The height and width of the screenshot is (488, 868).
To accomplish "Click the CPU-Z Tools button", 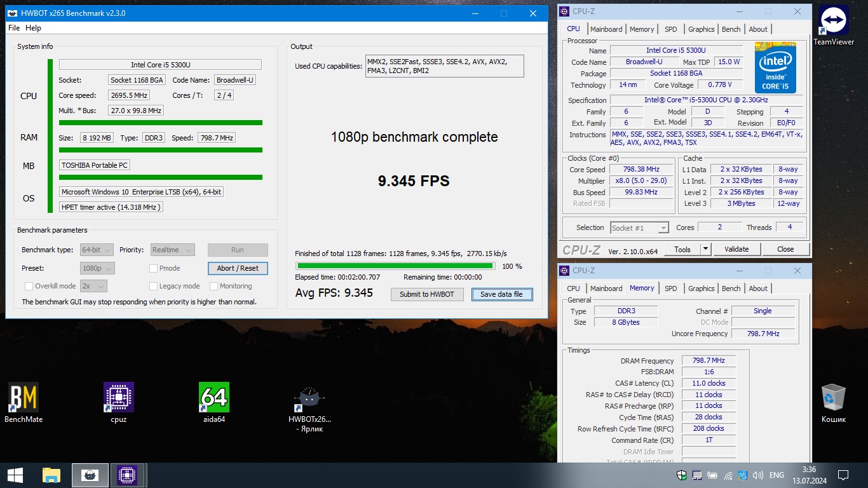I will [682, 249].
